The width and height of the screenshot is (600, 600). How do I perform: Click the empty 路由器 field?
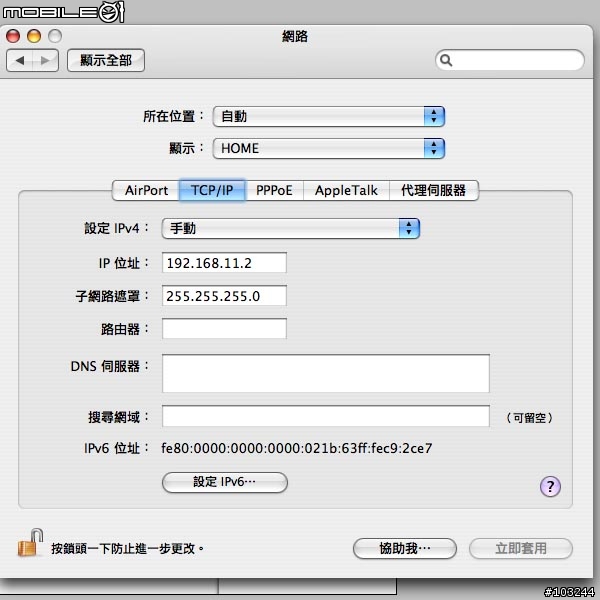(224, 329)
